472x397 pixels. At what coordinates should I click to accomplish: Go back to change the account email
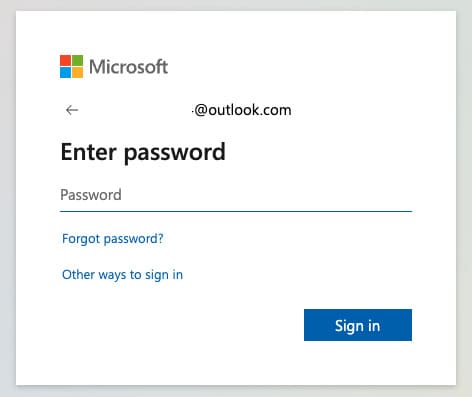coord(72,110)
